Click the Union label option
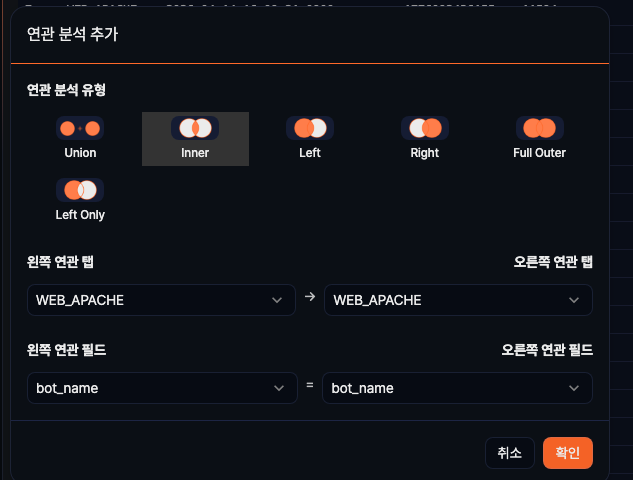 click(80, 153)
